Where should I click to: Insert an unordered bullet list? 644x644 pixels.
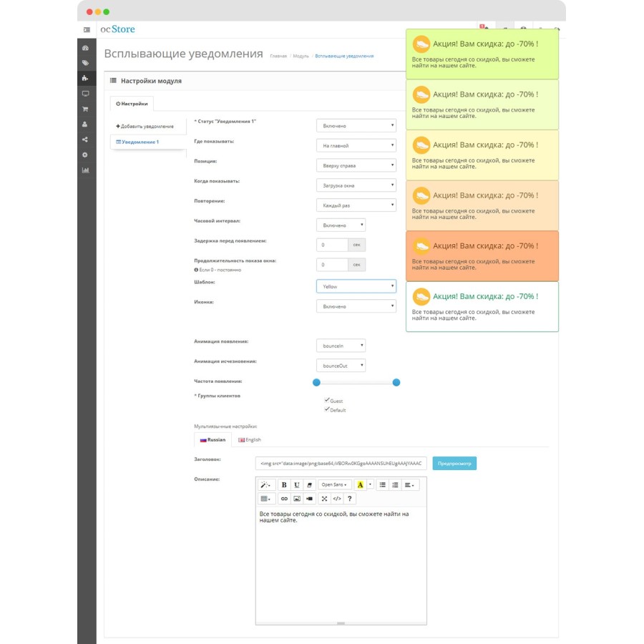point(382,485)
